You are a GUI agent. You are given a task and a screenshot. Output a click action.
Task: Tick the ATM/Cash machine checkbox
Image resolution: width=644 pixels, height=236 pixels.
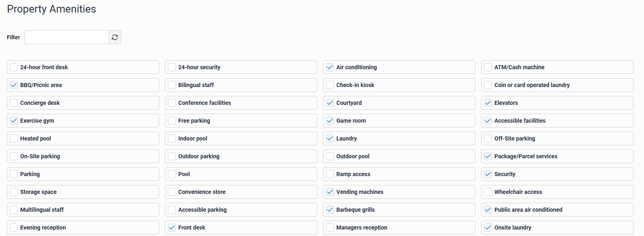pos(488,67)
